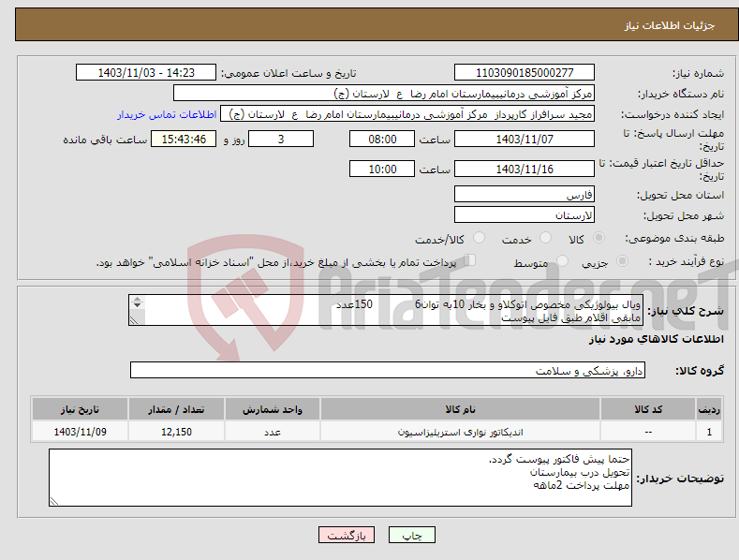Screen dimensions: 739x560
Task: Click the توضیحات خریدار notes textarea
Action: click(x=340, y=478)
